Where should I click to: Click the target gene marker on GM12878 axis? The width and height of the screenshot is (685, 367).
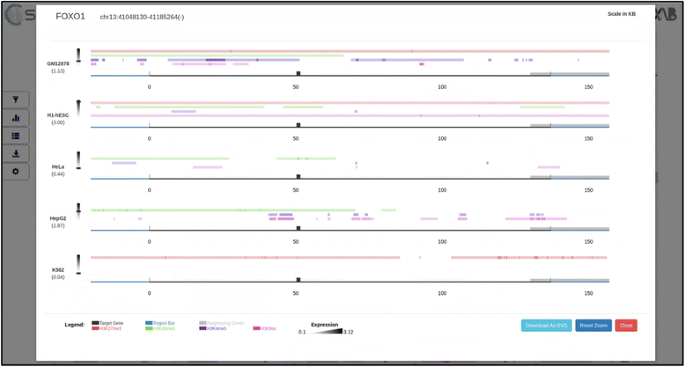298,73
